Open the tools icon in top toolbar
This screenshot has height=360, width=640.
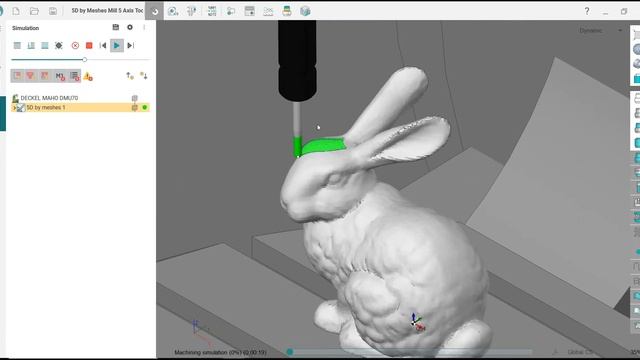[x=191, y=11]
